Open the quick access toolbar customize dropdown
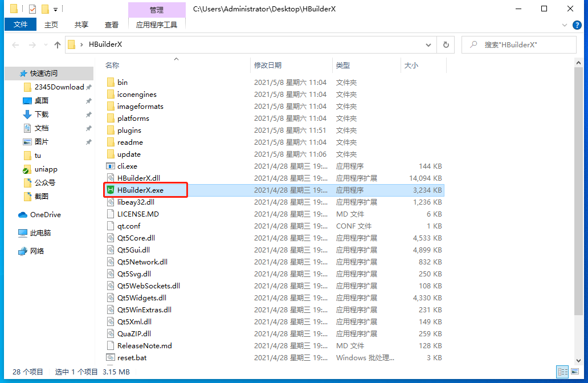588x383 pixels. coord(56,9)
